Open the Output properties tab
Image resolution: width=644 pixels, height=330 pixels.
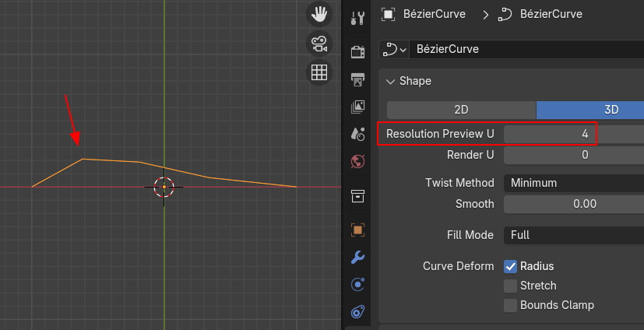point(357,79)
